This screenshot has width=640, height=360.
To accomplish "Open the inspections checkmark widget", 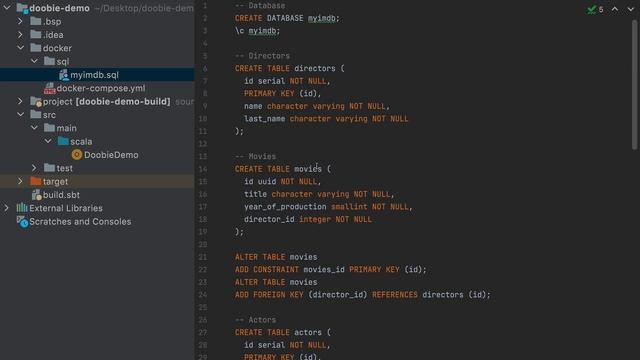I will tap(595, 9).
